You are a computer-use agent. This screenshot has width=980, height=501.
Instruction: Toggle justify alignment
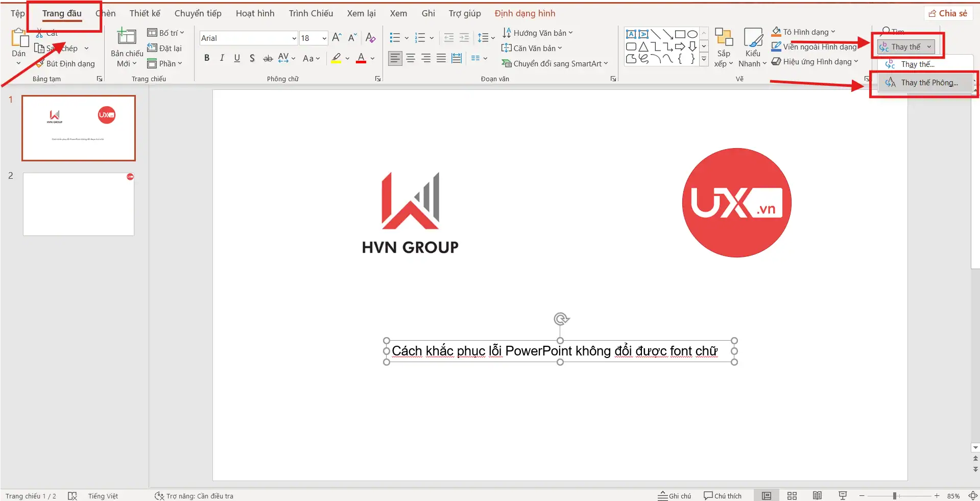pyautogui.click(x=441, y=58)
